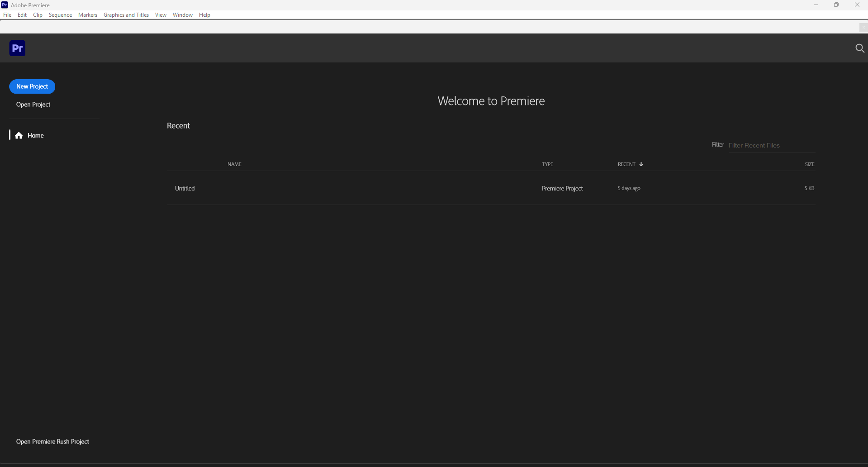Open the search magnifier icon

click(859, 48)
